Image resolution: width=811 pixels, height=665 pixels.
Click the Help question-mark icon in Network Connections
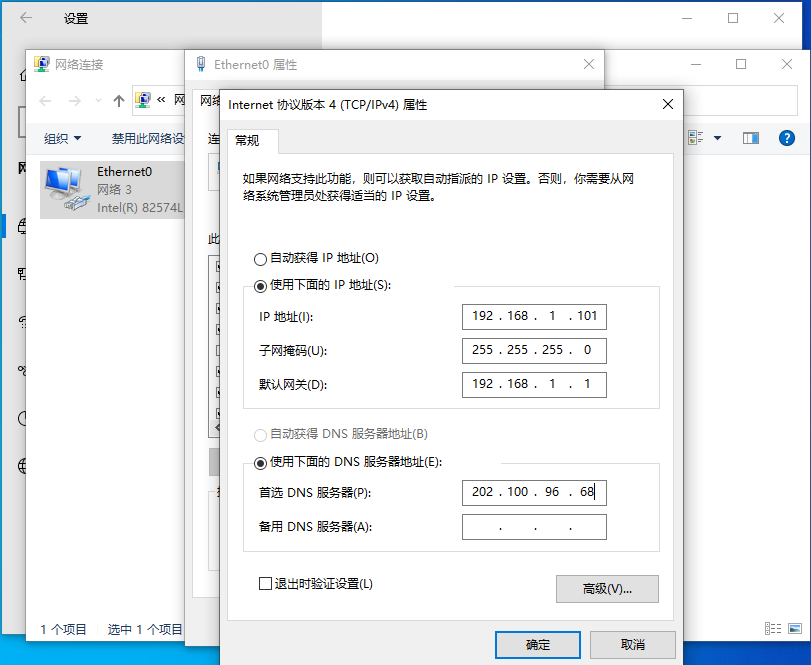[x=786, y=138]
